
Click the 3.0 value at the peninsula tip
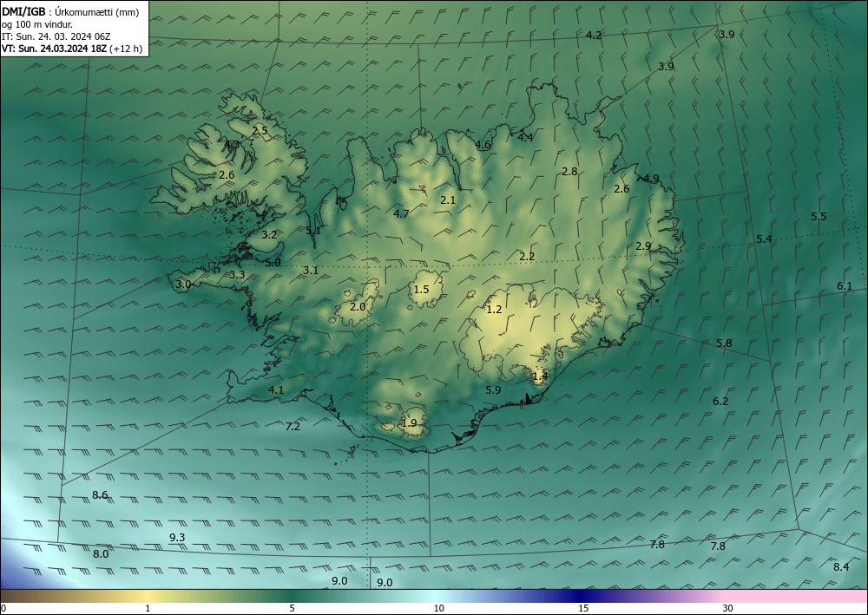tap(183, 285)
